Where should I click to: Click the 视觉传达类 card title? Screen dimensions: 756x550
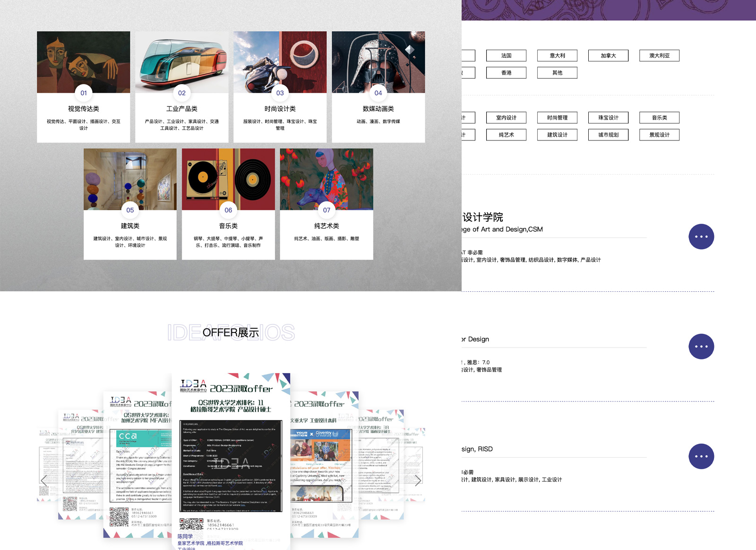(84, 109)
